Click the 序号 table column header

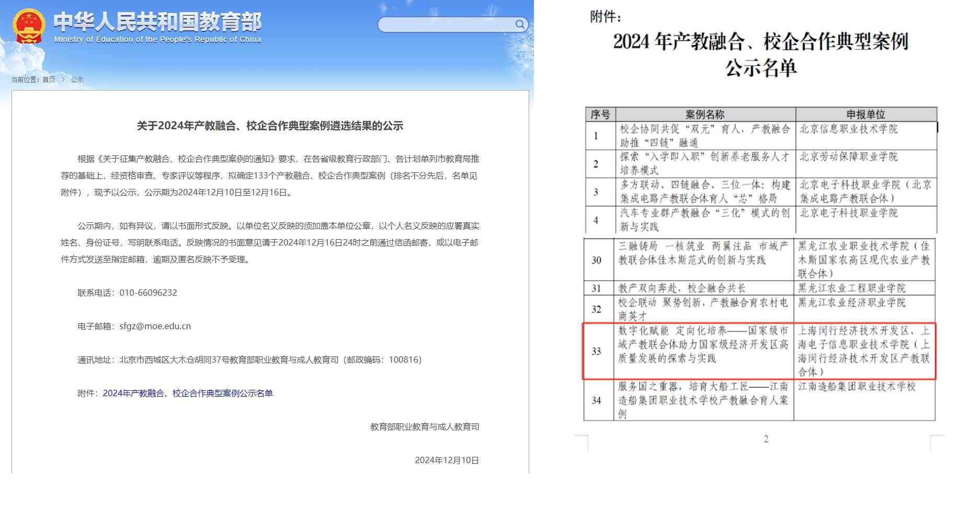coord(600,115)
